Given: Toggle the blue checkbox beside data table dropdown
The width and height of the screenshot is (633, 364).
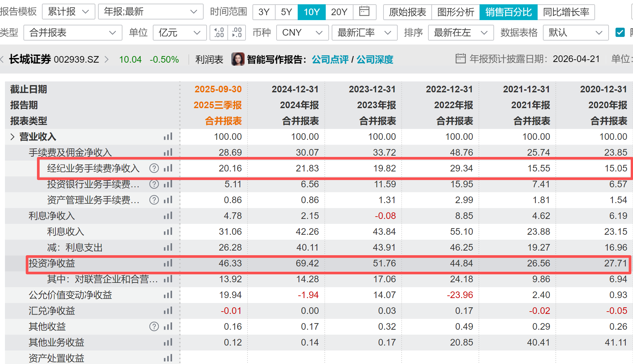Looking at the screenshot, I should coord(620,33).
